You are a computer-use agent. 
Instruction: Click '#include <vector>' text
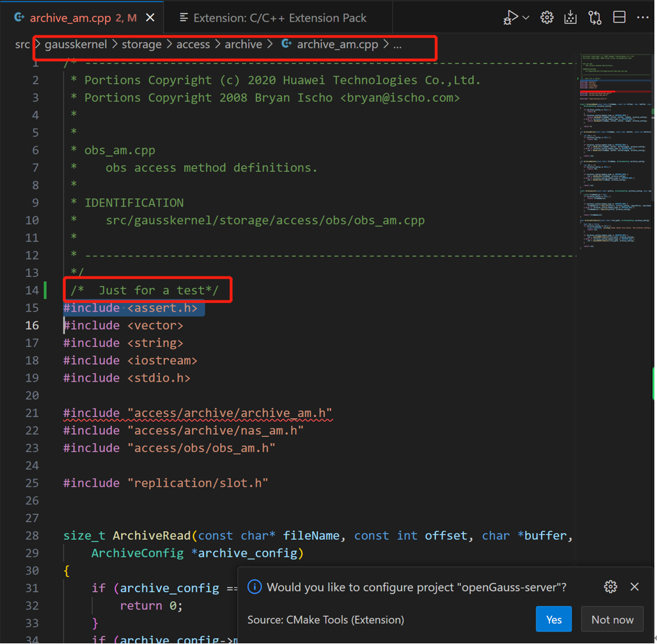tap(123, 325)
